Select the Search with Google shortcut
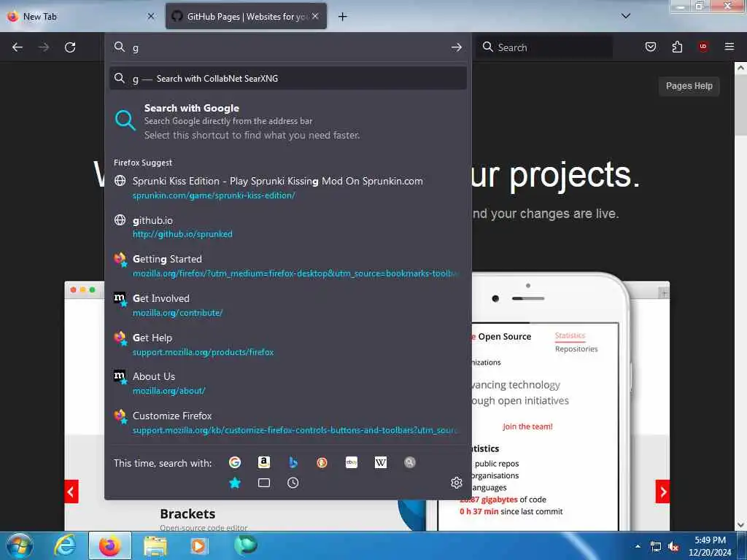Image resolution: width=747 pixels, height=560 pixels. click(x=287, y=122)
